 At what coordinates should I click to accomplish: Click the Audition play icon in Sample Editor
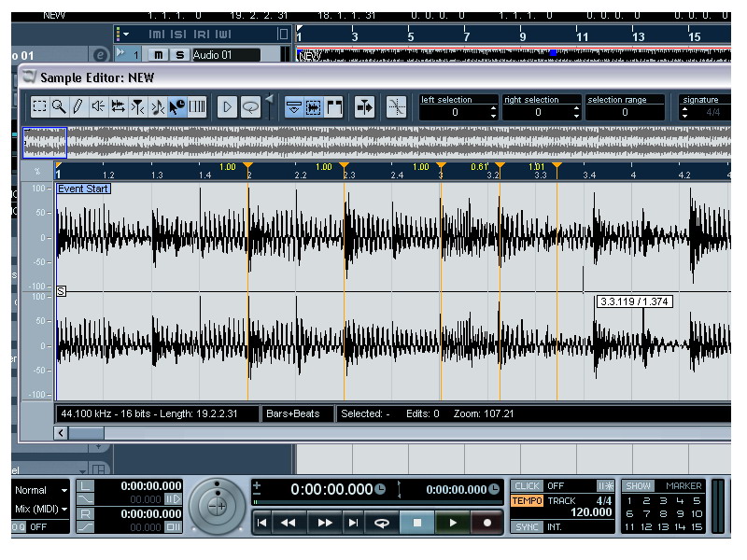(226, 107)
